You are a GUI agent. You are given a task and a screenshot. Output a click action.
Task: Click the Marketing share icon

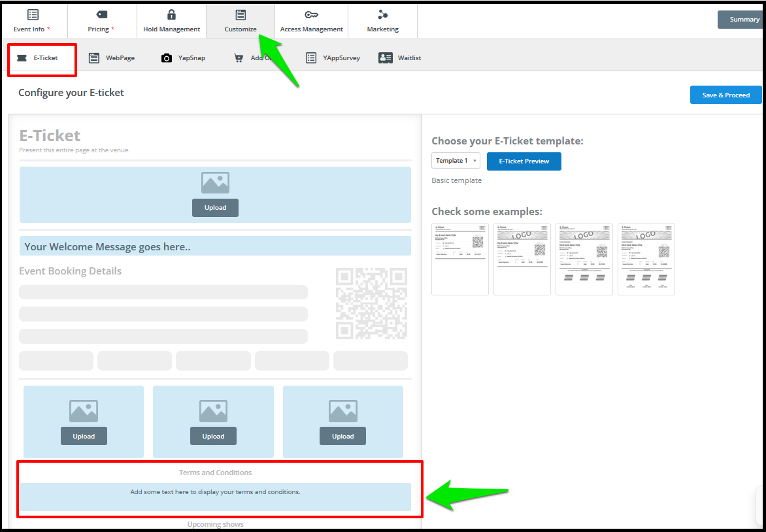[x=382, y=14]
